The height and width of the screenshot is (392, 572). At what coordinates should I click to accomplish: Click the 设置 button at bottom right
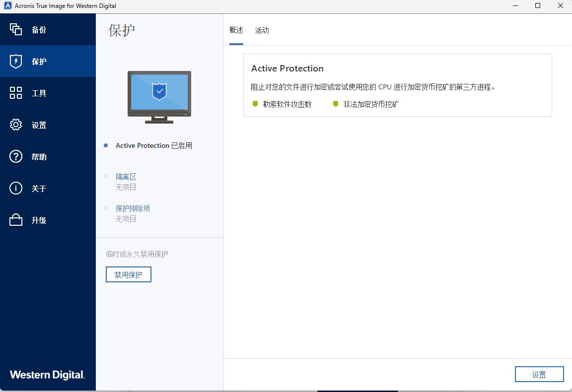539,375
